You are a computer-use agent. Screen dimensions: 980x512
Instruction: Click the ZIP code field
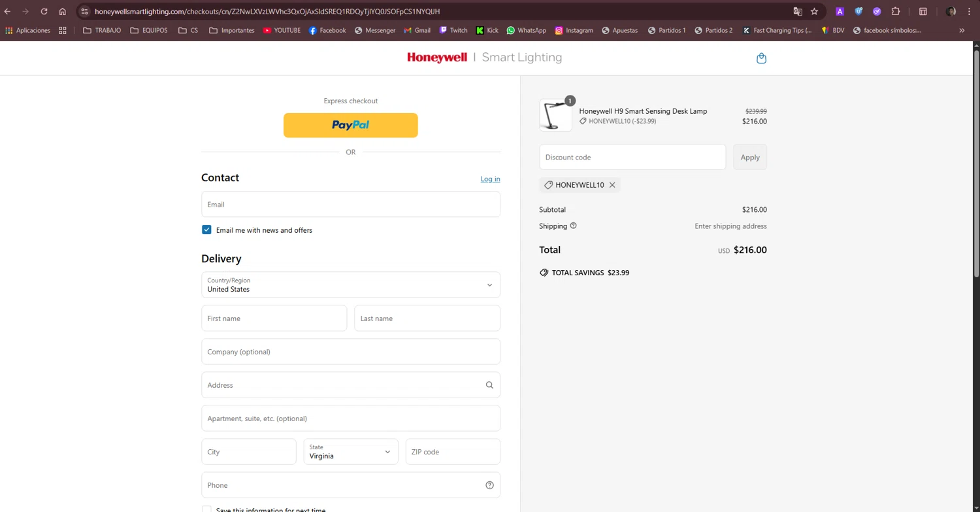pyautogui.click(x=453, y=452)
